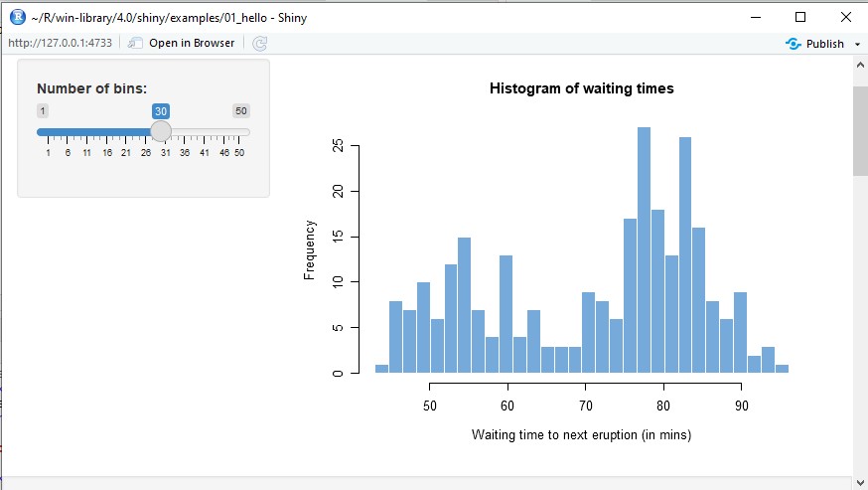Click the app URL 127.0.0.1:4733
This screenshot has height=490, width=868.
pos(61,43)
